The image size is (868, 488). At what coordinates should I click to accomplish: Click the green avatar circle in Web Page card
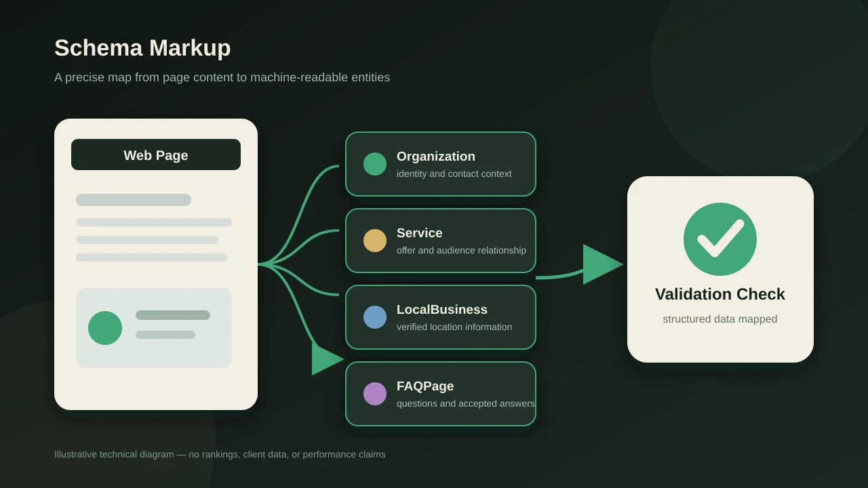(105, 328)
